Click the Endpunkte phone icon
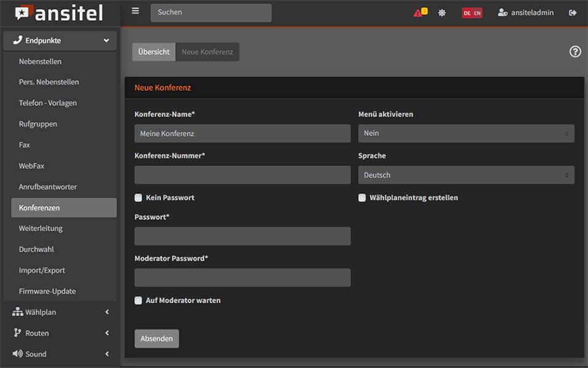Viewport: 588px width, 368px height. (x=18, y=40)
